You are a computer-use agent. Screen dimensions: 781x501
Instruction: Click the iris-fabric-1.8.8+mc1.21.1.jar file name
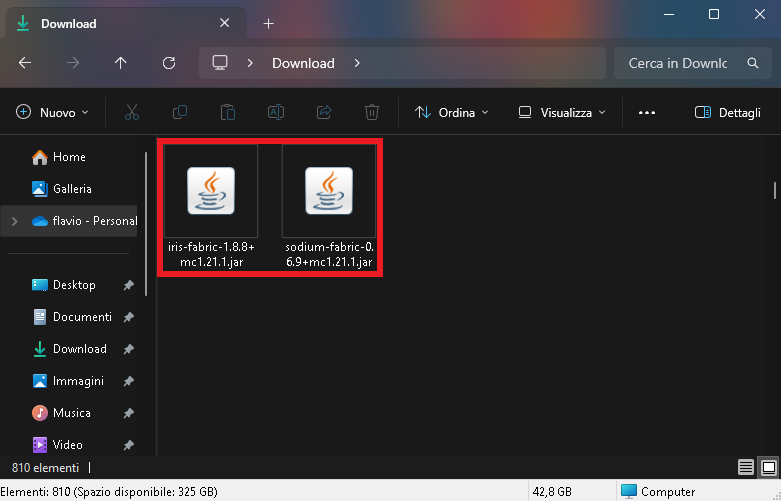point(211,254)
